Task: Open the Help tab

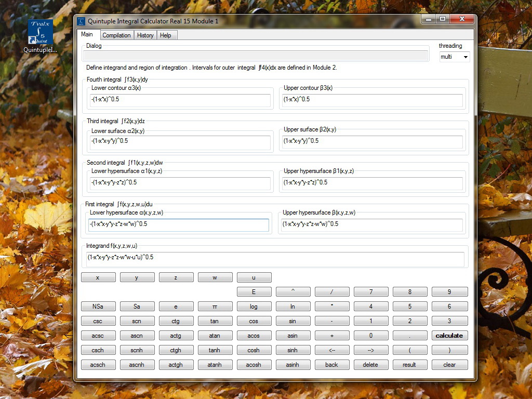Action: click(166, 35)
